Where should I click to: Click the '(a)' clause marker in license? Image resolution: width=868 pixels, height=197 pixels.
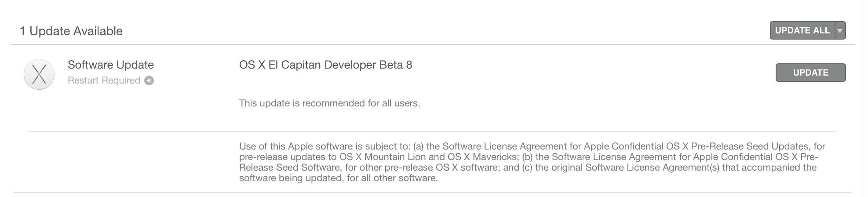click(418, 146)
